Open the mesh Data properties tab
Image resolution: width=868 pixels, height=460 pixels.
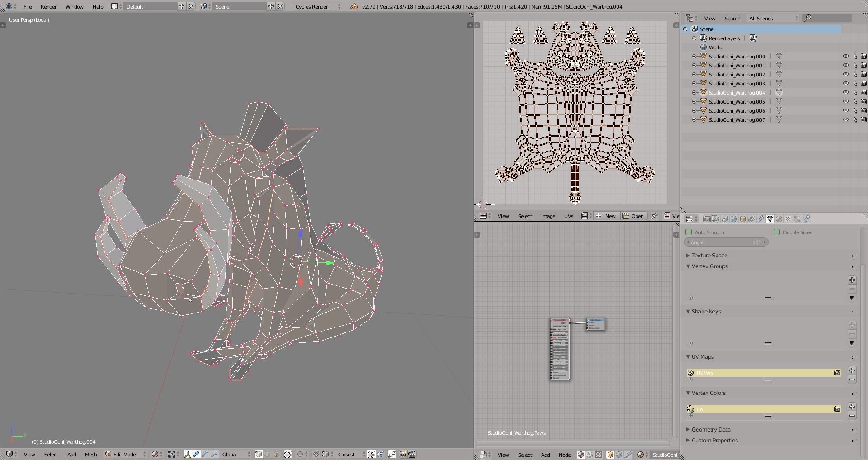tap(770, 219)
